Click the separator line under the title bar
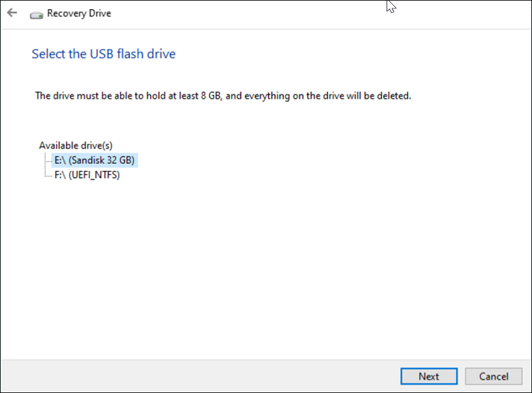532x393 pixels. 266,29
